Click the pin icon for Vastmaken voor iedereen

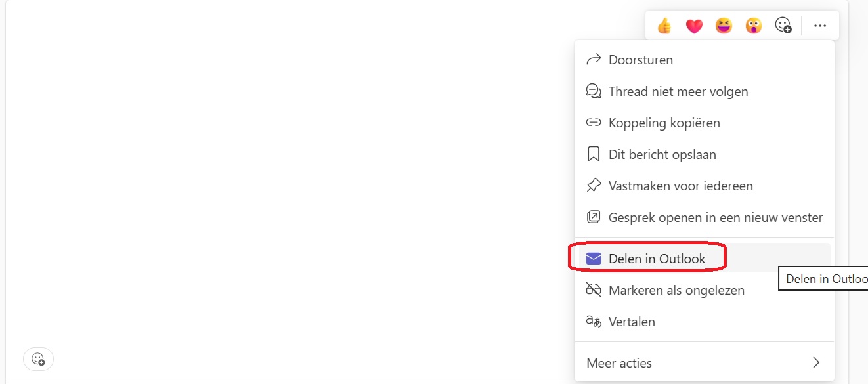point(594,186)
